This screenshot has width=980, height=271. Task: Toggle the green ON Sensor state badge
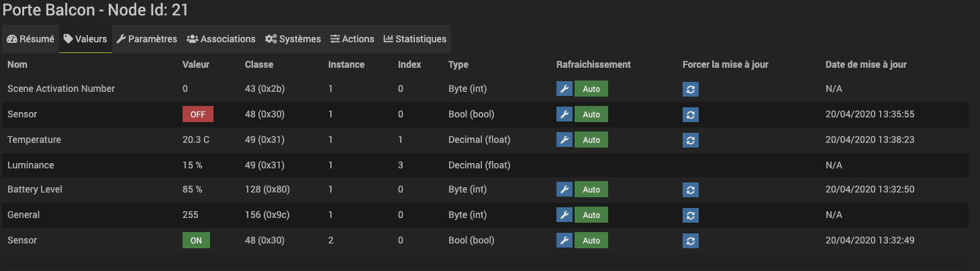tap(196, 241)
